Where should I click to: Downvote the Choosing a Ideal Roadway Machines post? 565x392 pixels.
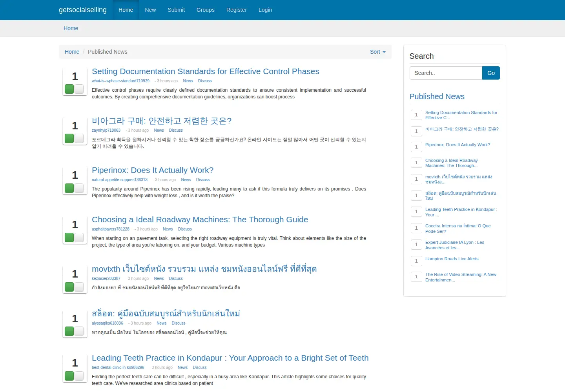(79, 237)
